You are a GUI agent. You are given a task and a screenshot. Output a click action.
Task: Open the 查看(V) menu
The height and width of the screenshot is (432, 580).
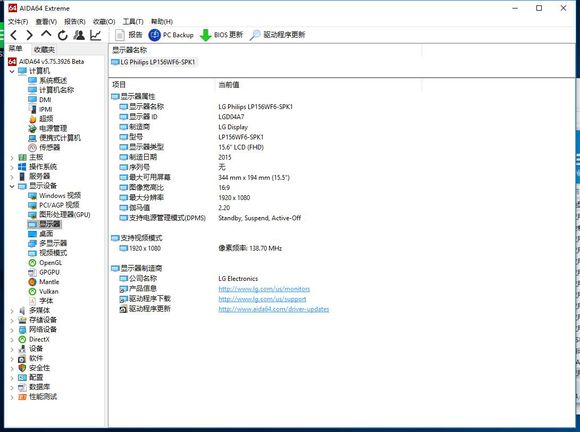[46, 21]
